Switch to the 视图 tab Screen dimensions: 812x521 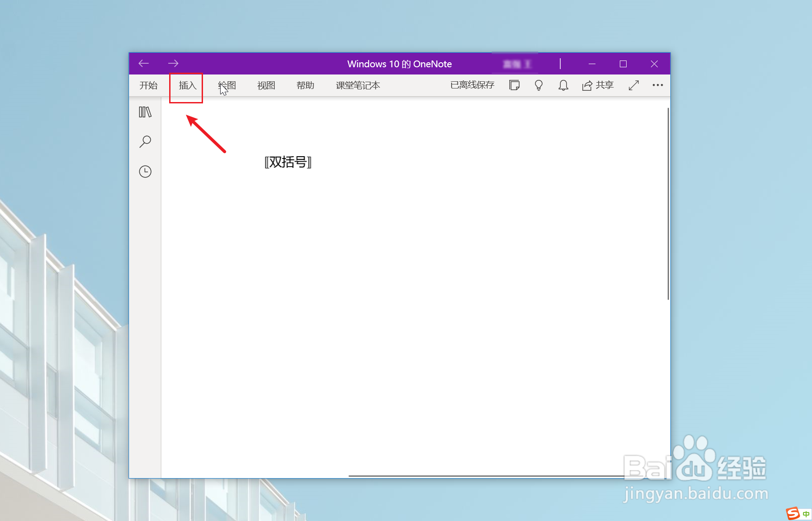[266, 85]
